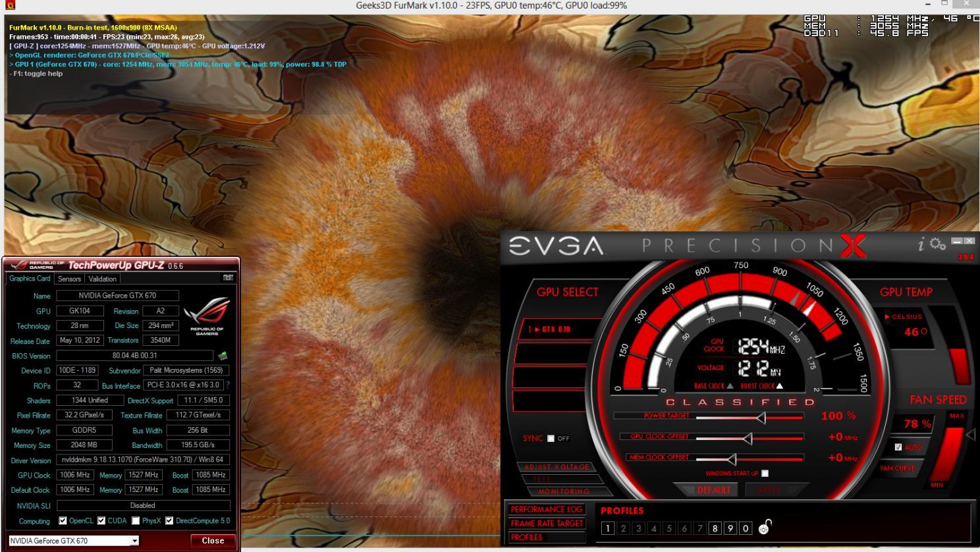
Task: Minimize the Precision X window
Action: pyautogui.click(x=958, y=241)
